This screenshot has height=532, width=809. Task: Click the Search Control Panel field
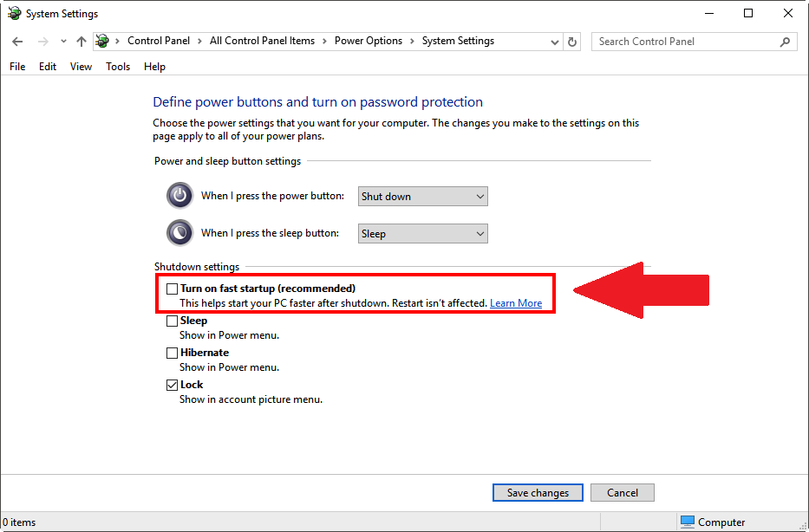[x=685, y=42]
